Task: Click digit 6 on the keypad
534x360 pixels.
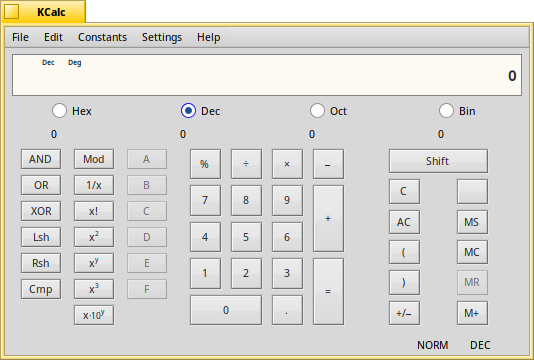Action: [x=287, y=237]
